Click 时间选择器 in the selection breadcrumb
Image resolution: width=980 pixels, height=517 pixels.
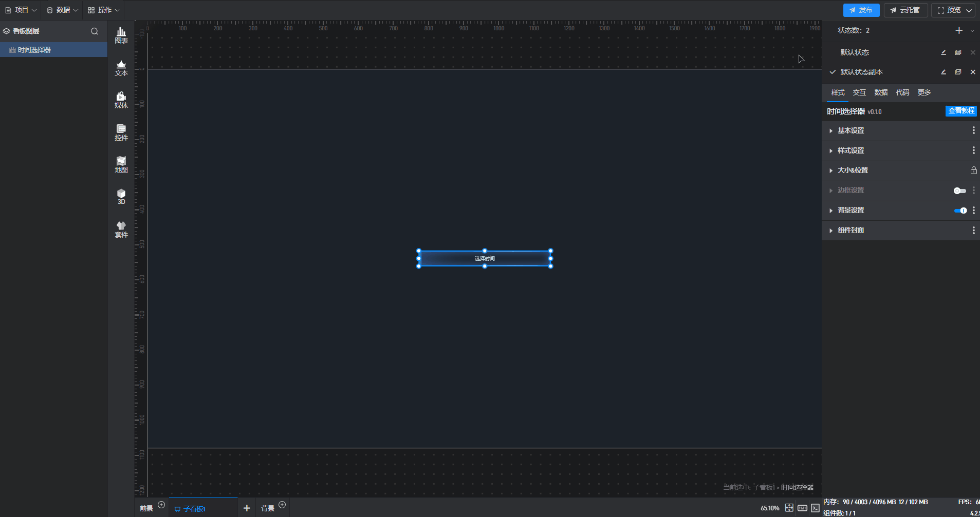coord(797,488)
